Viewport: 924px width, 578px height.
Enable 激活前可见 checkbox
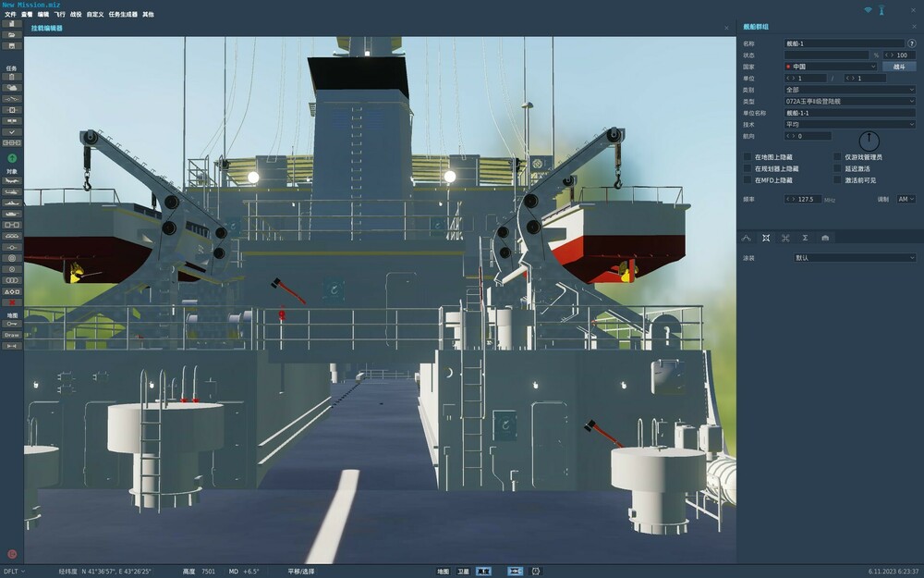tap(837, 180)
